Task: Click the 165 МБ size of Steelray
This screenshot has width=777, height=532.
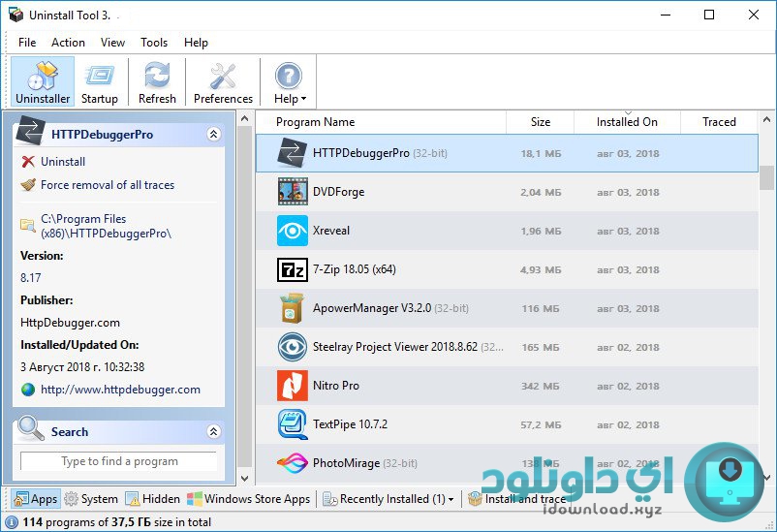Action: point(541,347)
